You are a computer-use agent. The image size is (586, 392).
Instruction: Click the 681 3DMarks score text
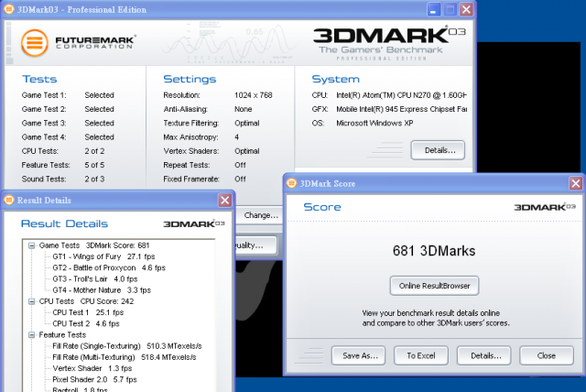pyautogui.click(x=434, y=251)
